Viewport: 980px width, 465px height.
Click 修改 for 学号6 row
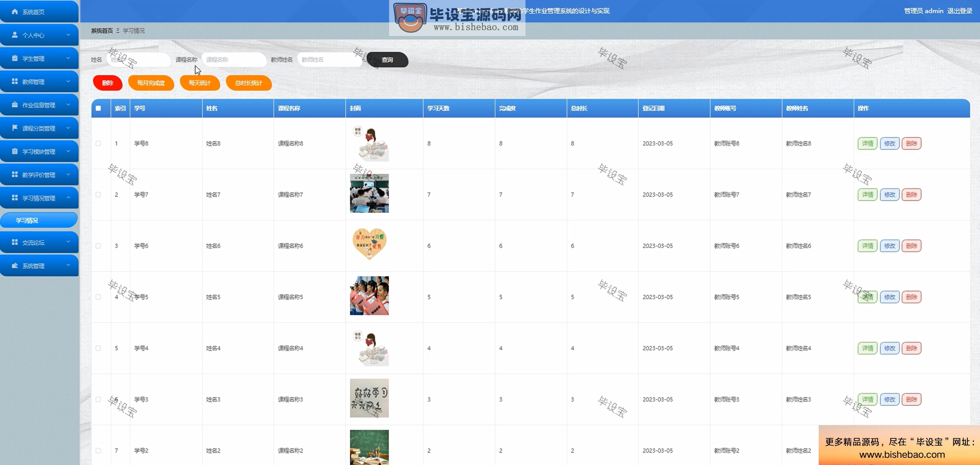pos(889,246)
